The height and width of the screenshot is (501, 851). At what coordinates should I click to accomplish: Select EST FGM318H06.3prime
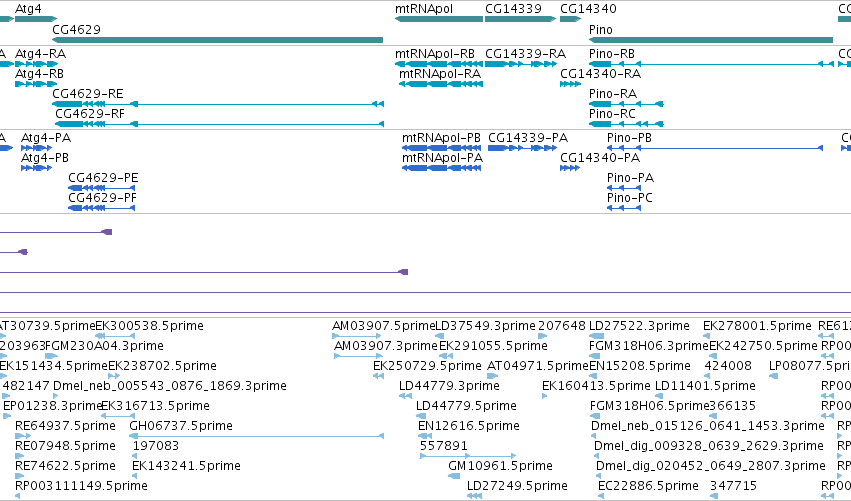click(x=649, y=346)
